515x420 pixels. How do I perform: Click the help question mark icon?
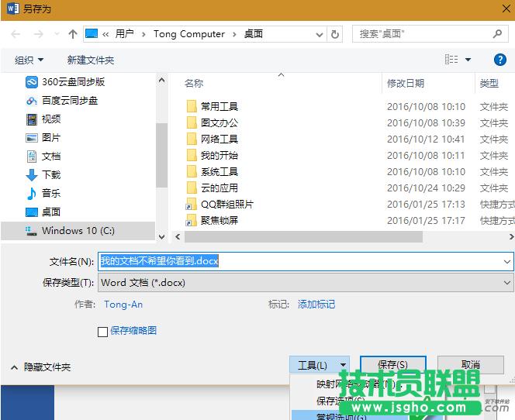point(500,60)
